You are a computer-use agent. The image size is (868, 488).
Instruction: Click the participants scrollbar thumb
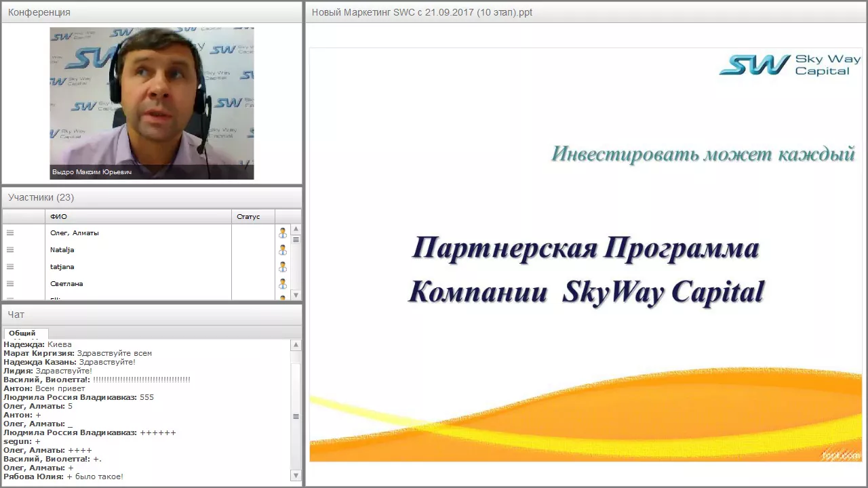tap(296, 240)
